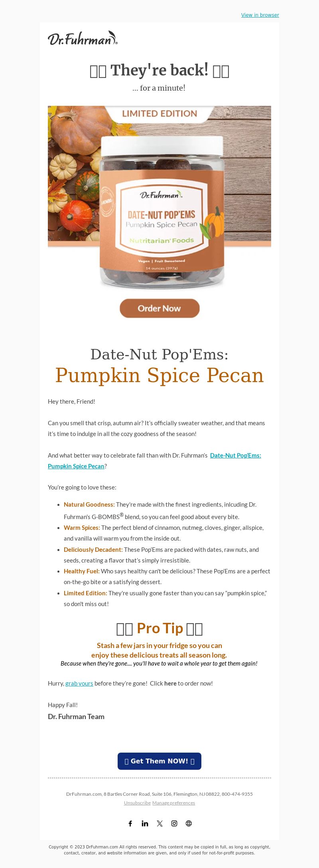Click the grab yours link

[x=79, y=683]
